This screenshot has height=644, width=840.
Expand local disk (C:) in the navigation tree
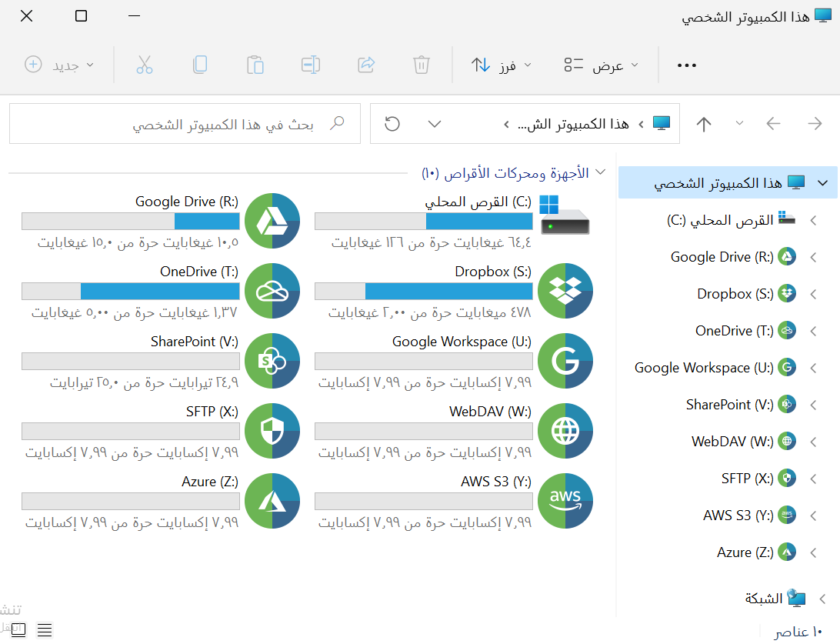[x=813, y=220]
